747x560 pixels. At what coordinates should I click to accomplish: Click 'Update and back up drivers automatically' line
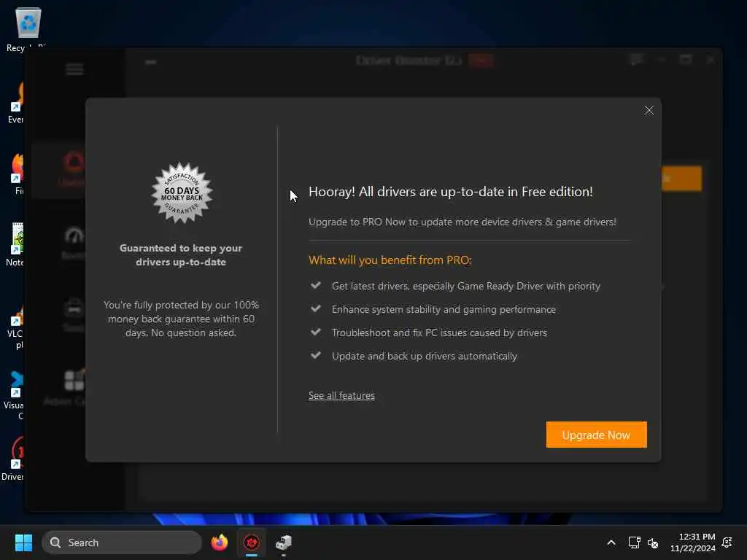pos(425,356)
